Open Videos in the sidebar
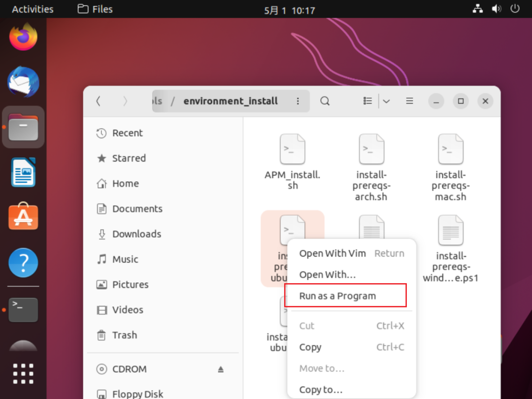This screenshot has width=532, height=399. 163,310
